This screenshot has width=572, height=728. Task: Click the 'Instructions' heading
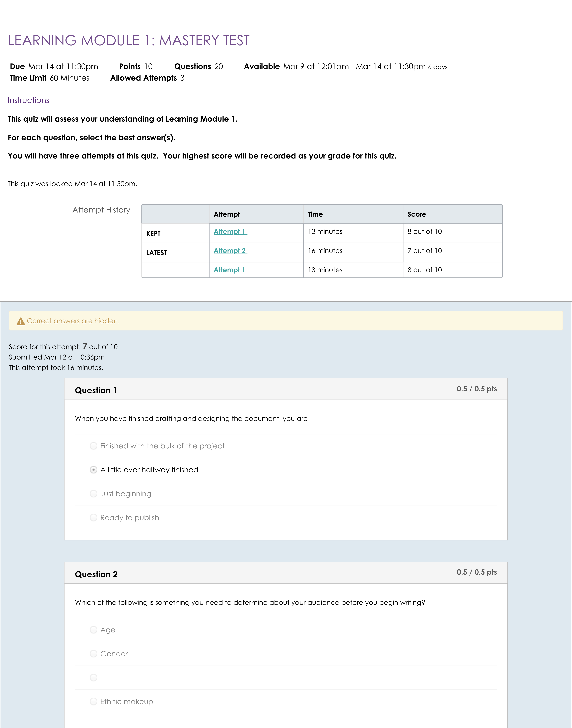click(28, 100)
